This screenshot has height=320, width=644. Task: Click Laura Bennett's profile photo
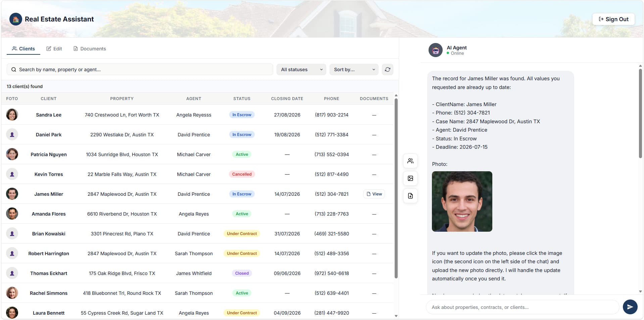pyautogui.click(x=12, y=313)
